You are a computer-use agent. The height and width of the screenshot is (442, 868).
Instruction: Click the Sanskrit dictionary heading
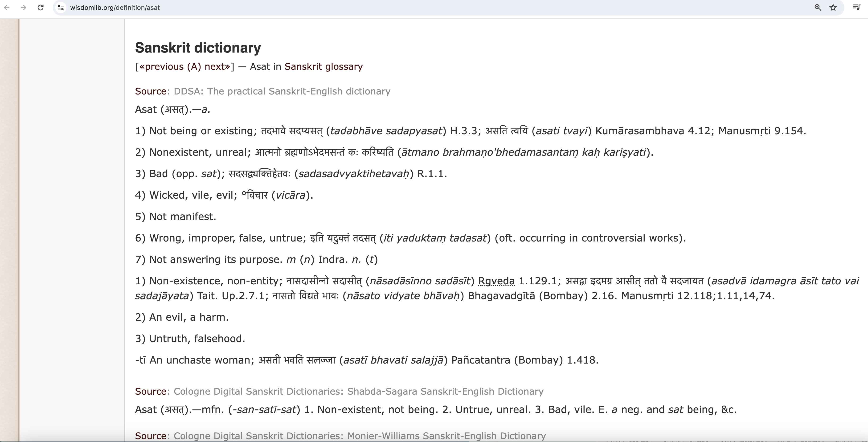click(198, 48)
